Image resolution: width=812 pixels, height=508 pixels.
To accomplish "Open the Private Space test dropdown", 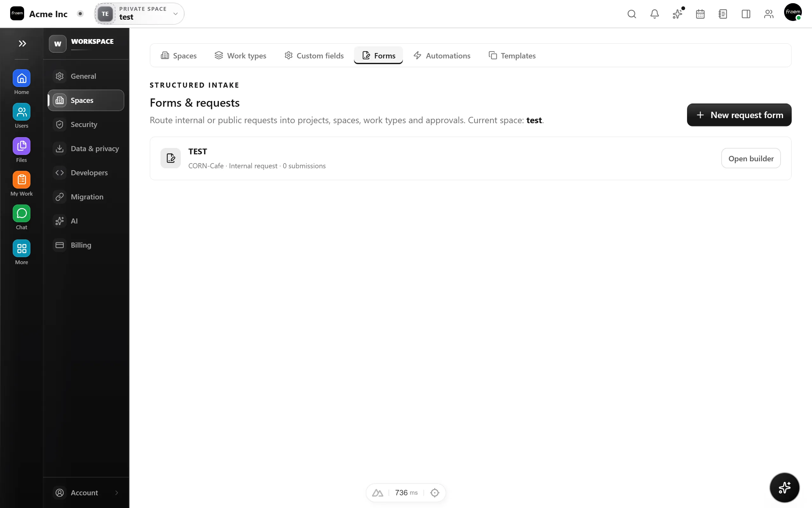I will click(x=139, y=13).
